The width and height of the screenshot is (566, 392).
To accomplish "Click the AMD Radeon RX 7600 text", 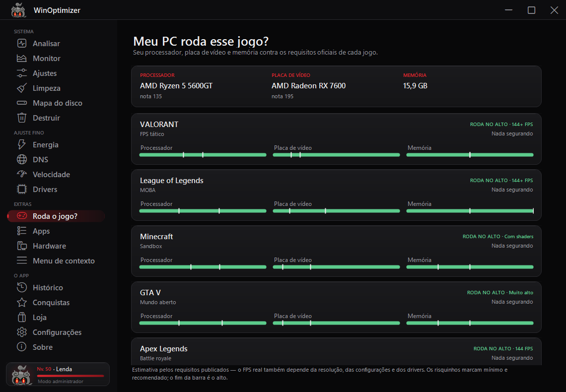I will pos(309,86).
